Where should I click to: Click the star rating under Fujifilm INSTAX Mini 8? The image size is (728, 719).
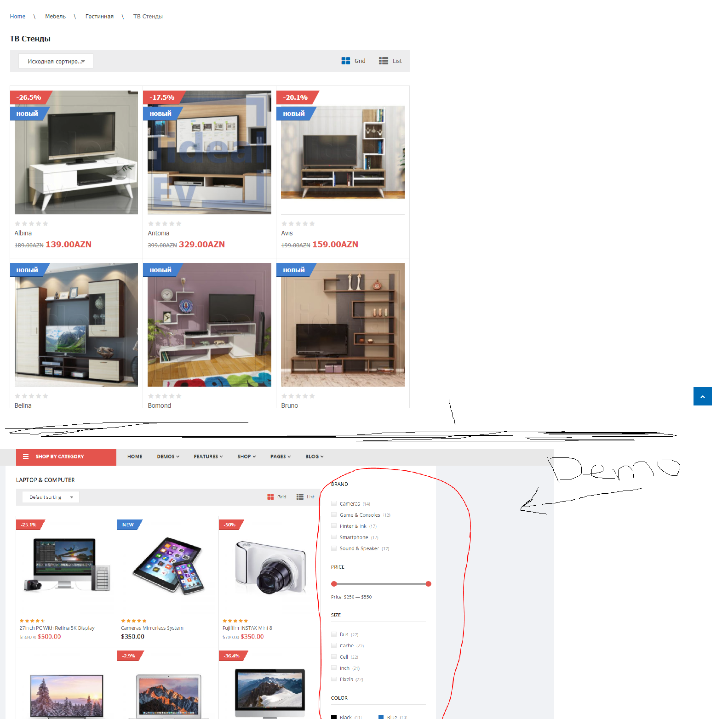[x=235, y=621]
